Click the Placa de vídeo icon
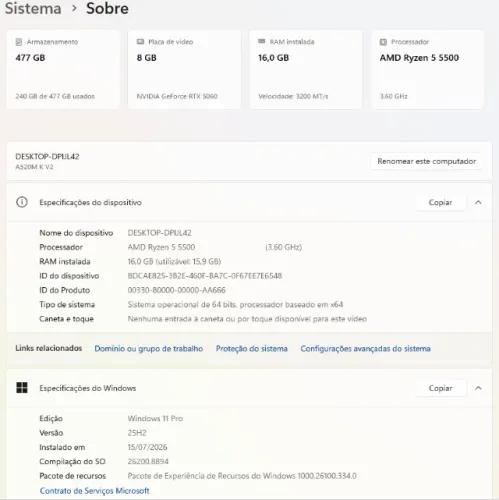The width and height of the screenshot is (499, 500). click(140, 42)
